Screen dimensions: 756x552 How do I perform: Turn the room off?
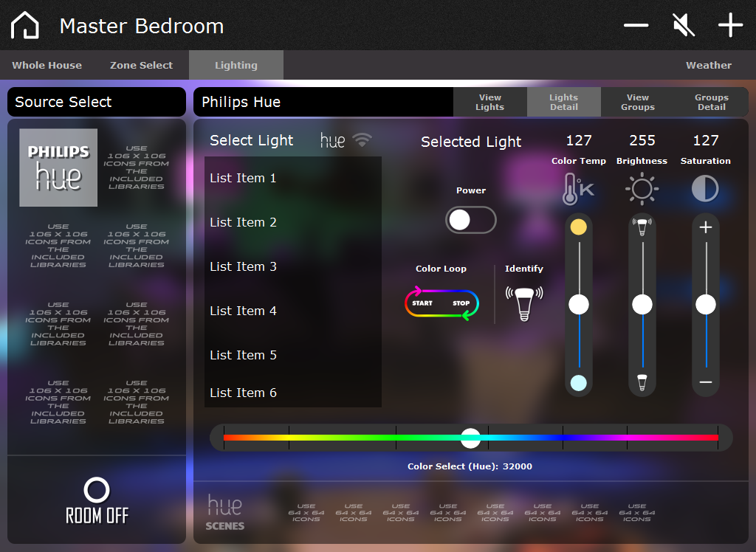(x=97, y=500)
